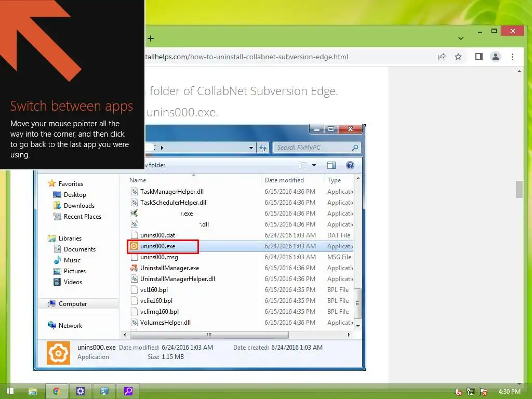
Task: Click the Search FixMyPC box in the pictured Explorer
Action: [x=316, y=148]
